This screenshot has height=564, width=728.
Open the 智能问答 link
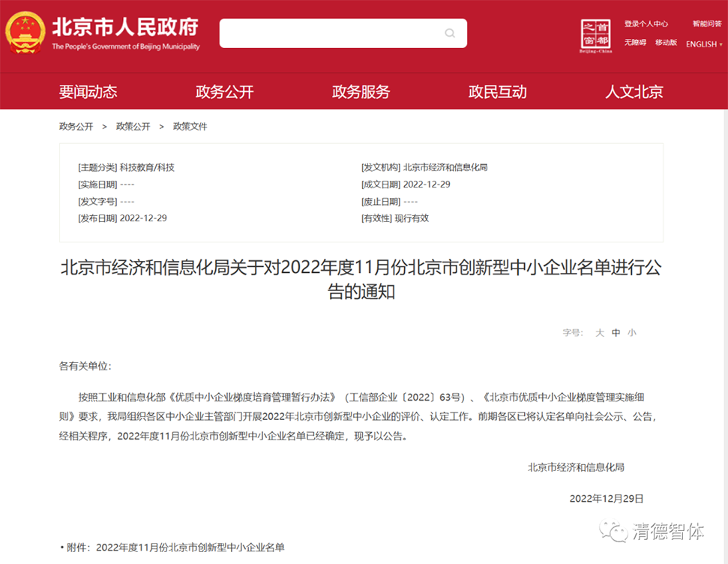click(x=707, y=24)
